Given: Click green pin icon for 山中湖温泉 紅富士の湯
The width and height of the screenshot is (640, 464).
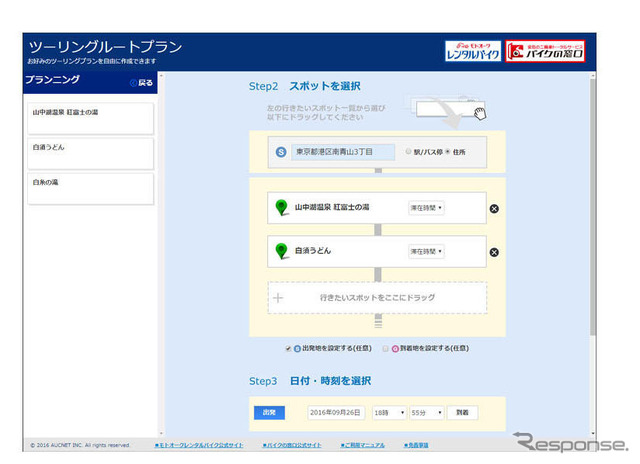Looking at the screenshot, I should pos(281,207).
